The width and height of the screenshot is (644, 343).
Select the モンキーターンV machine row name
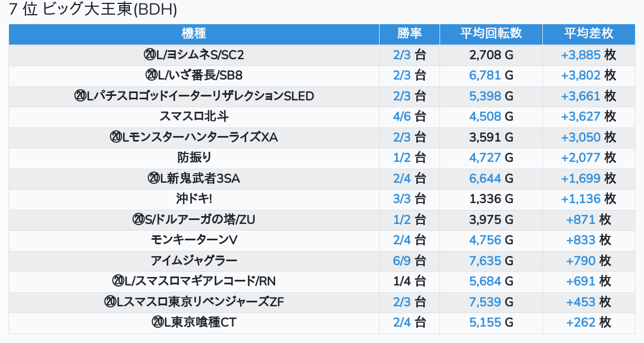pos(194,240)
